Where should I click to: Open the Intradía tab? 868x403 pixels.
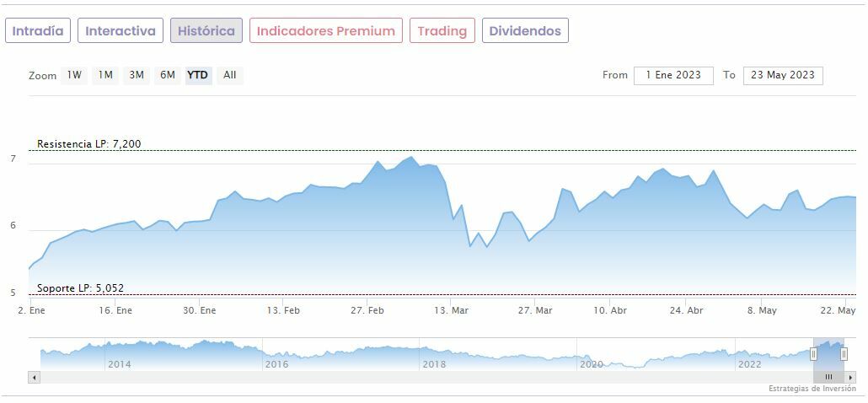[x=38, y=31]
